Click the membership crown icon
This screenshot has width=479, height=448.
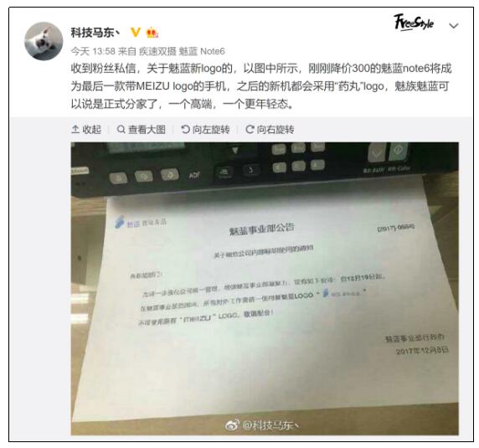152,33
